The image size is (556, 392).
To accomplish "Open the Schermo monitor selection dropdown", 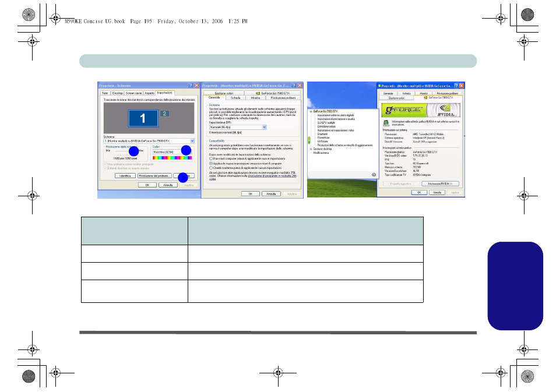I will (192, 142).
